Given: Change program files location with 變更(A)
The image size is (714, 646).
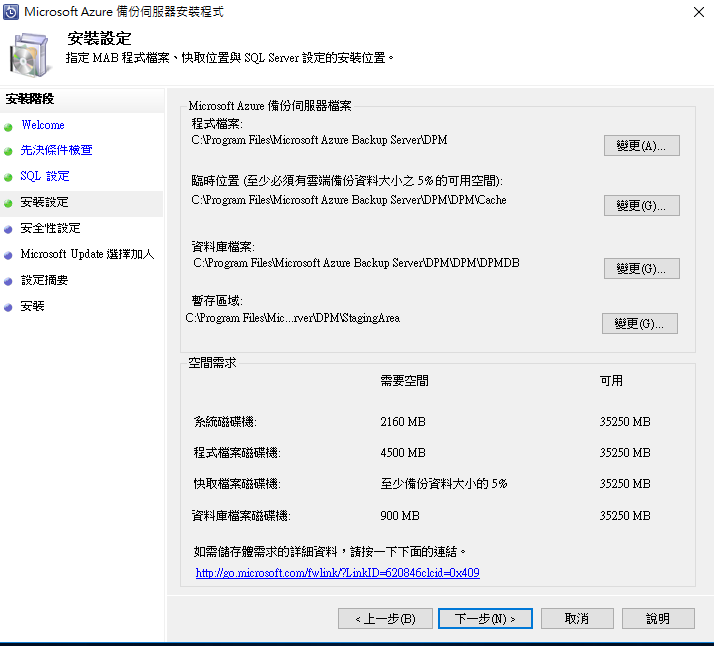Looking at the screenshot, I should [x=642, y=146].
